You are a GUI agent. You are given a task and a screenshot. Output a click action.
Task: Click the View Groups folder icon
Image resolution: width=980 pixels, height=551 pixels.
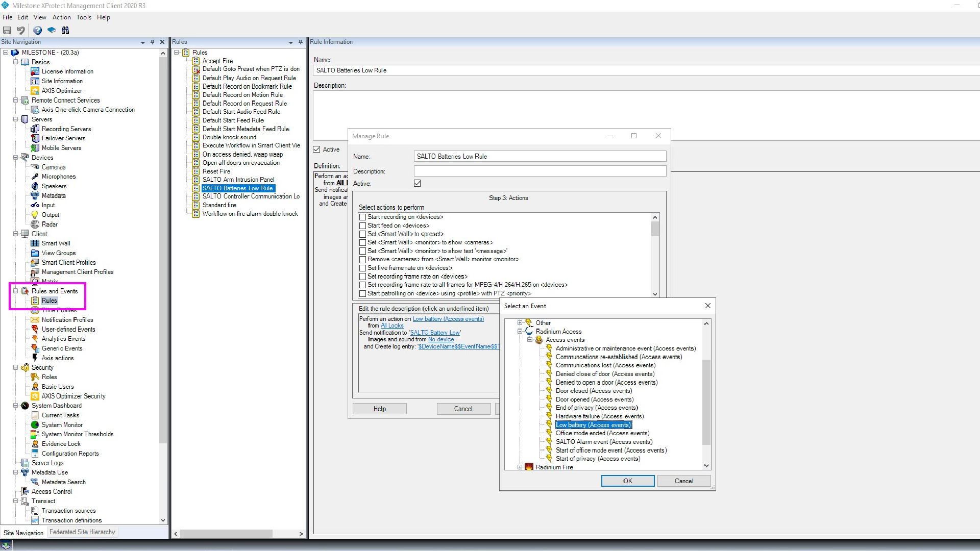[35, 253]
